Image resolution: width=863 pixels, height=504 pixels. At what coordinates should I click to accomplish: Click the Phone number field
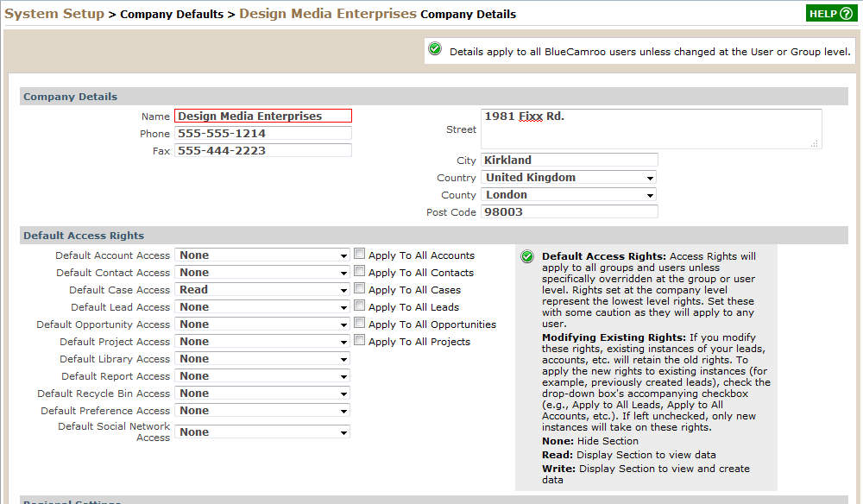[263, 133]
